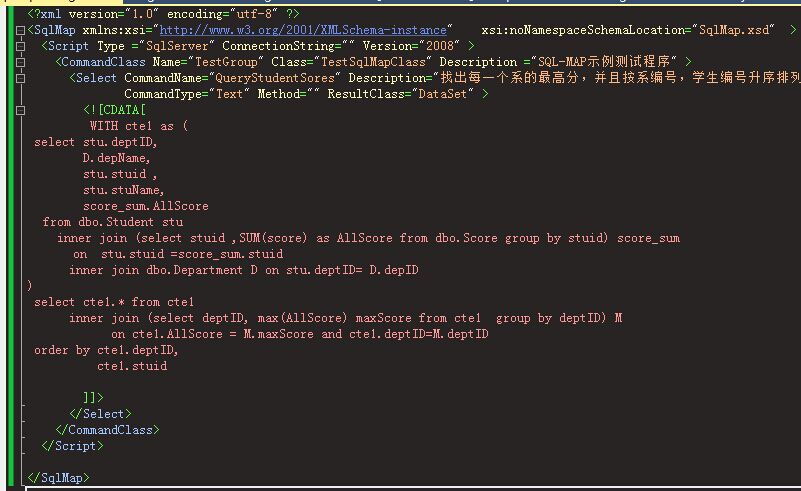The height and width of the screenshot is (491, 801).
Task: Click the TestSqlMapClass class value
Action: point(373,62)
